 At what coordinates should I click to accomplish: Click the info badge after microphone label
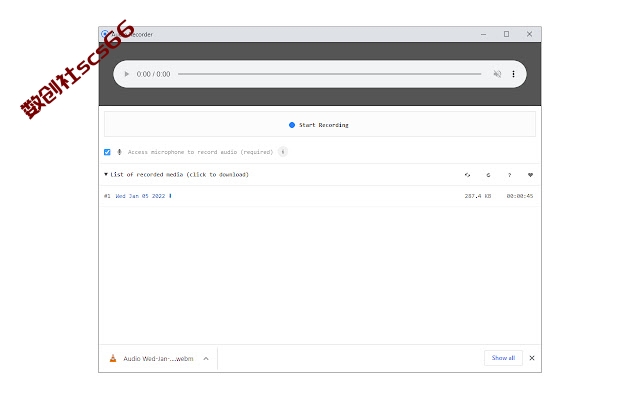coord(282,152)
